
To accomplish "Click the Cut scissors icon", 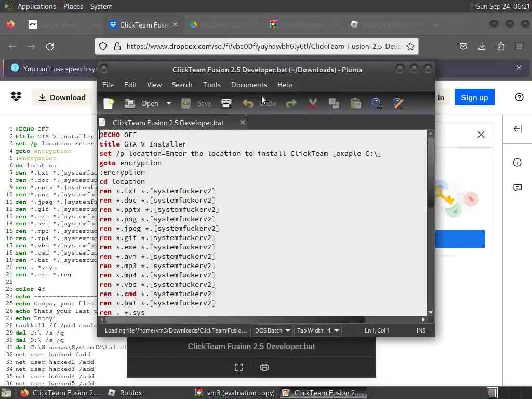I will click(313, 103).
